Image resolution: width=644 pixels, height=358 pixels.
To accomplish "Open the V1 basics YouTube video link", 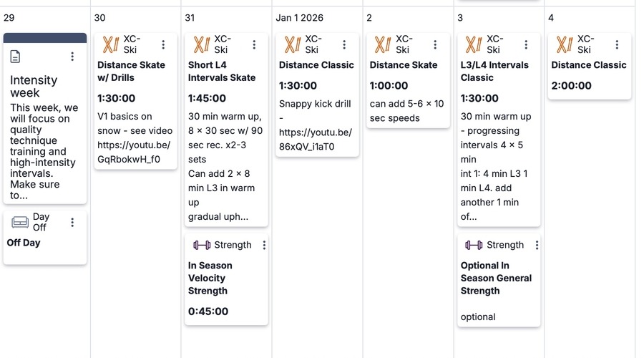I will pos(135,153).
